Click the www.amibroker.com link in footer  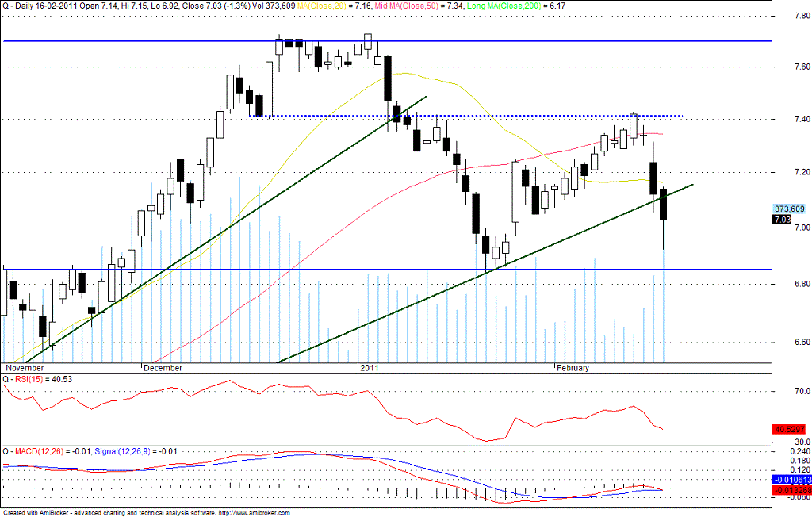coord(256,513)
